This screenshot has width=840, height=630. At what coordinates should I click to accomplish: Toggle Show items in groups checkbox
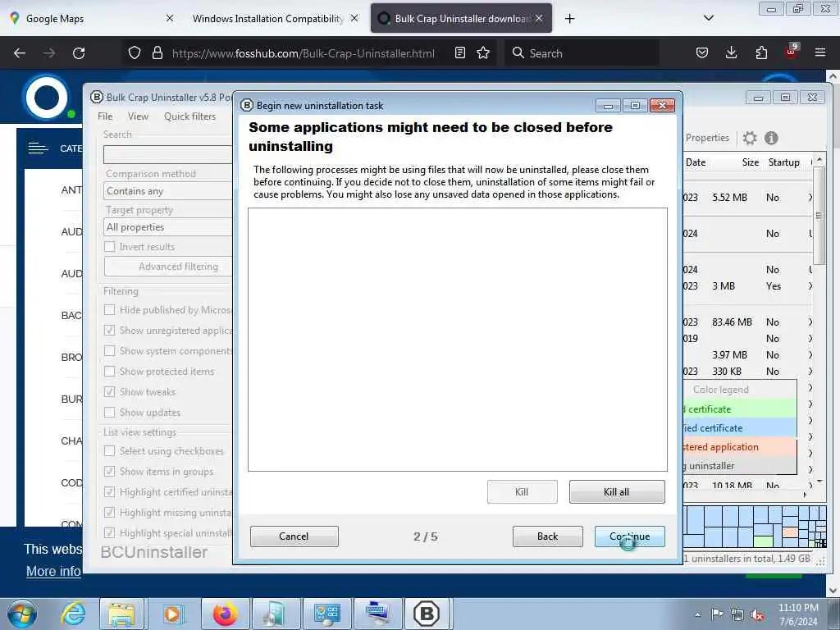point(110,472)
